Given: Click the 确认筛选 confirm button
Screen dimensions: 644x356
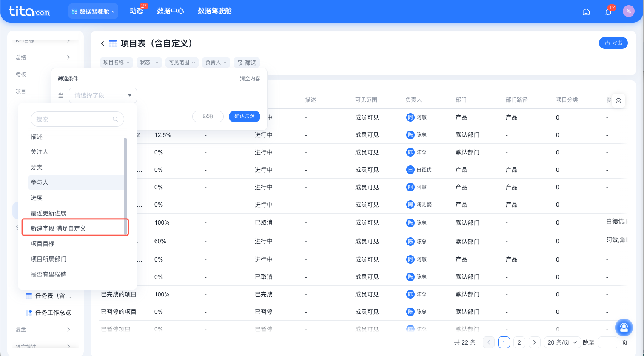Looking at the screenshot, I should 244,116.
